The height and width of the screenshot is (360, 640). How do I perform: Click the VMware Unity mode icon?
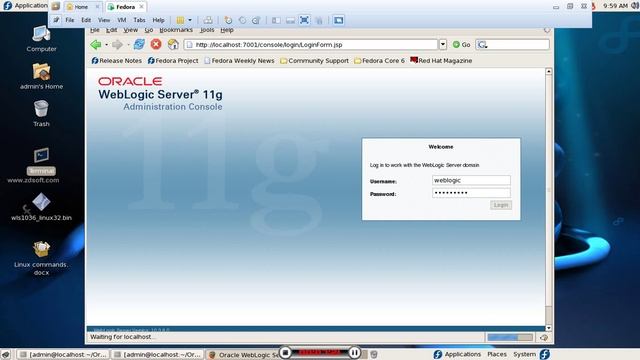pos(319,20)
